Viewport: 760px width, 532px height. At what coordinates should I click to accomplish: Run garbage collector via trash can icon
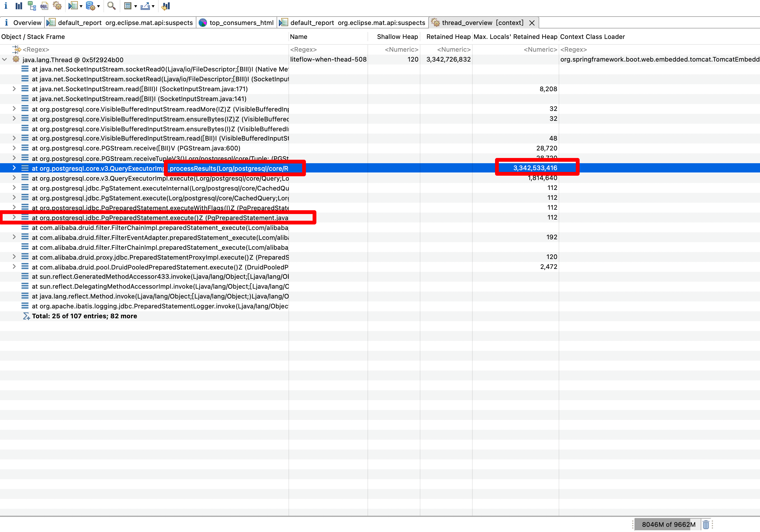pyautogui.click(x=706, y=524)
